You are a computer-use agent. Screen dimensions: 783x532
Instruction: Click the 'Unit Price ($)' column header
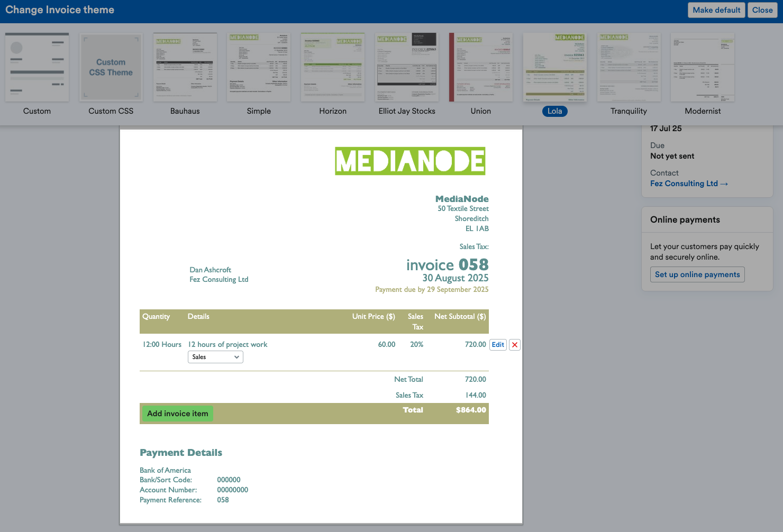click(x=374, y=316)
